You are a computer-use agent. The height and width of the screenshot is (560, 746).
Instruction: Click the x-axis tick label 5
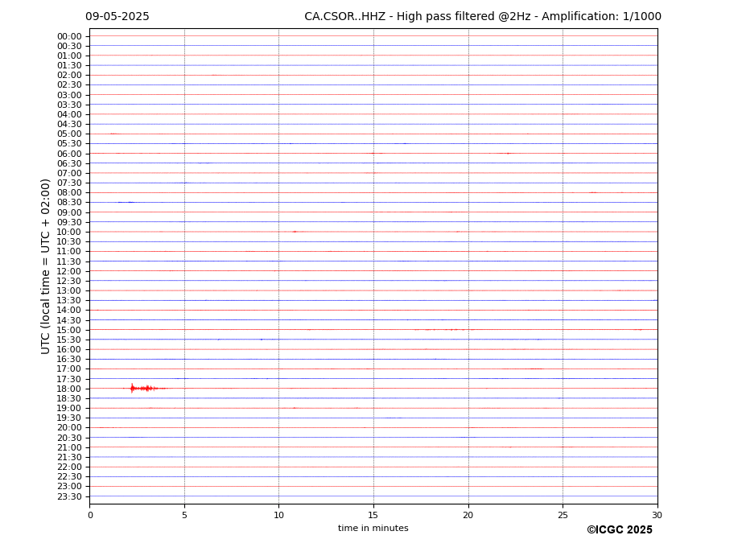(x=184, y=515)
